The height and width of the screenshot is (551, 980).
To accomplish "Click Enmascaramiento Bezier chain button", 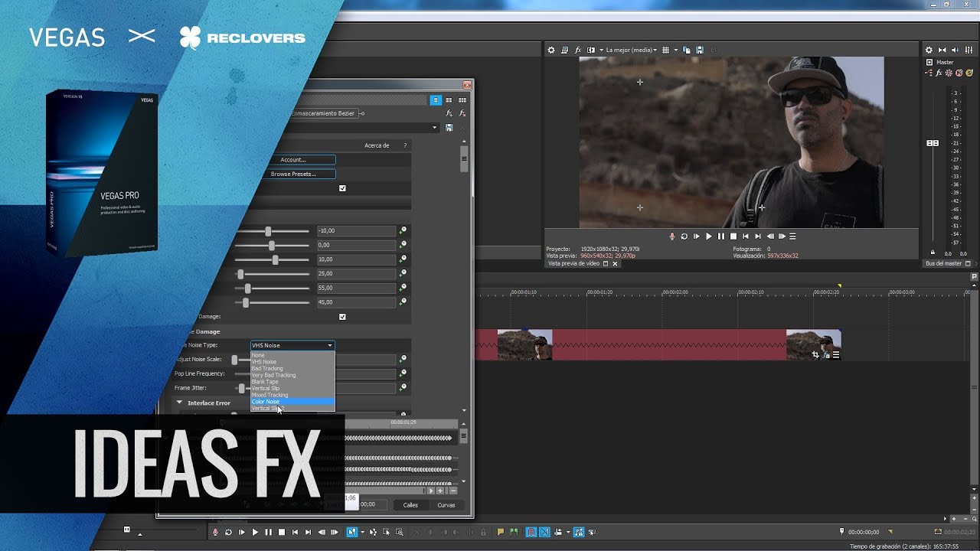I will click(x=323, y=113).
